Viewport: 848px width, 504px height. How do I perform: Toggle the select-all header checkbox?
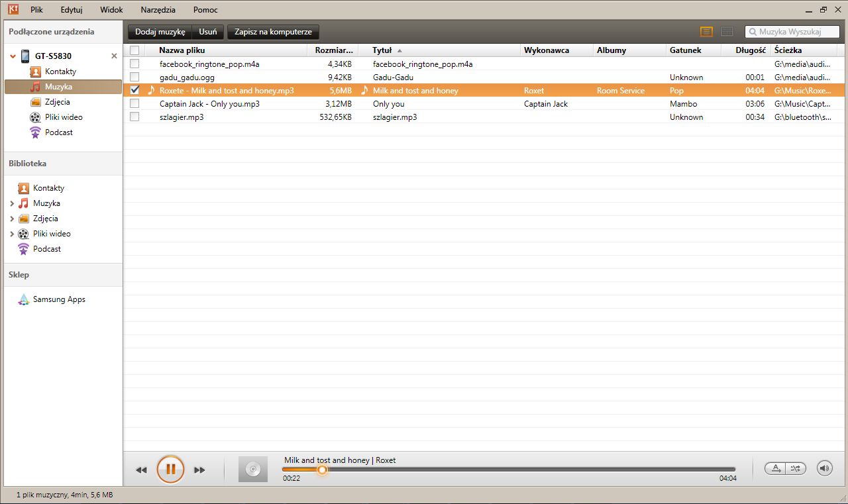click(x=134, y=50)
